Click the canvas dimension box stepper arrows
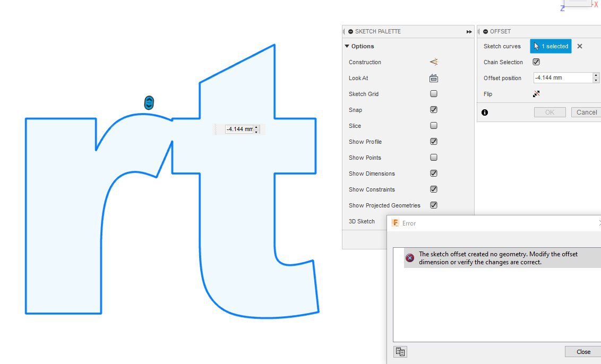 coord(256,129)
